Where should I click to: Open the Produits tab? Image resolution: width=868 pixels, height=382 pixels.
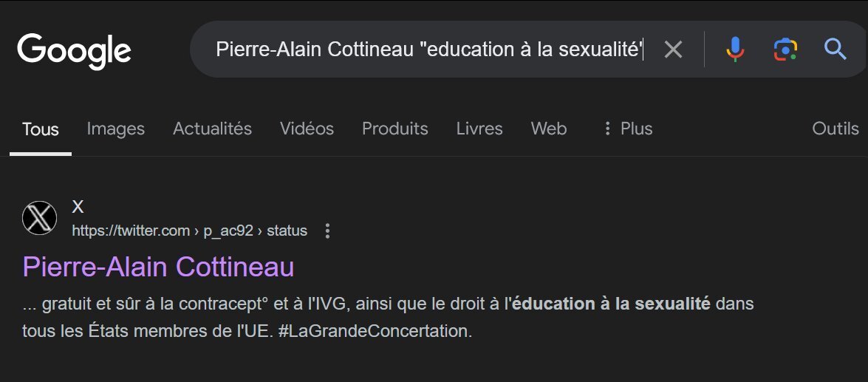click(394, 129)
